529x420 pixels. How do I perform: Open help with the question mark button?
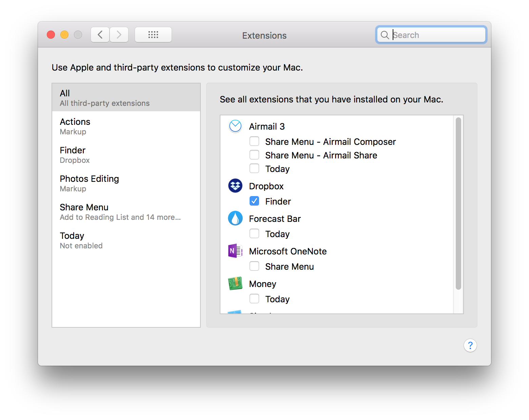click(x=470, y=345)
